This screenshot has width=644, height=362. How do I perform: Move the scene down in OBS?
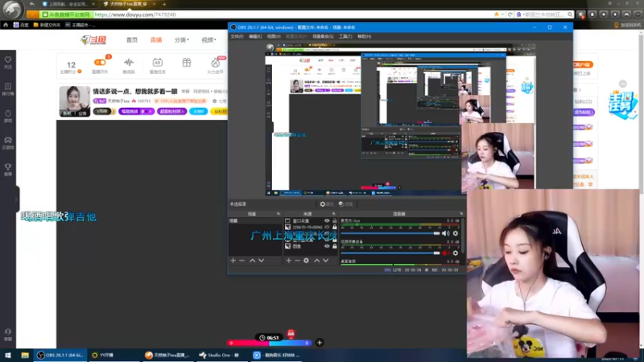coord(261,261)
